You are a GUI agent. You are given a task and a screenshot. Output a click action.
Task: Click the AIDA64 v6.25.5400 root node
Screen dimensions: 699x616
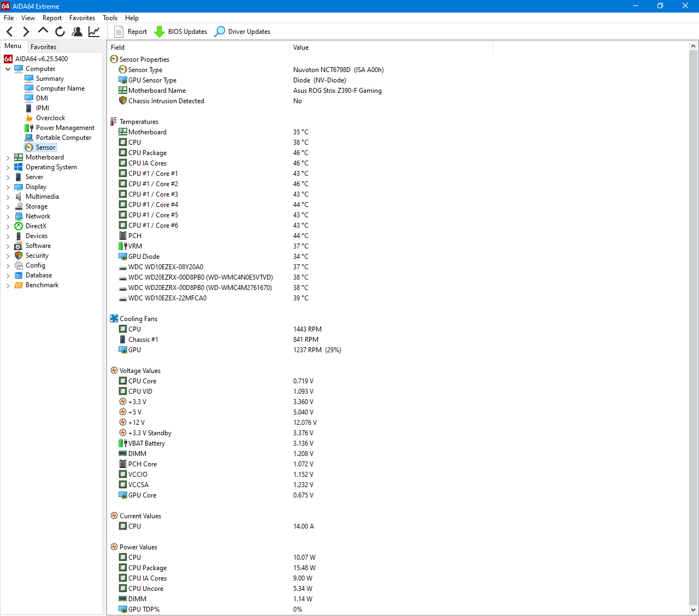(x=42, y=59)
